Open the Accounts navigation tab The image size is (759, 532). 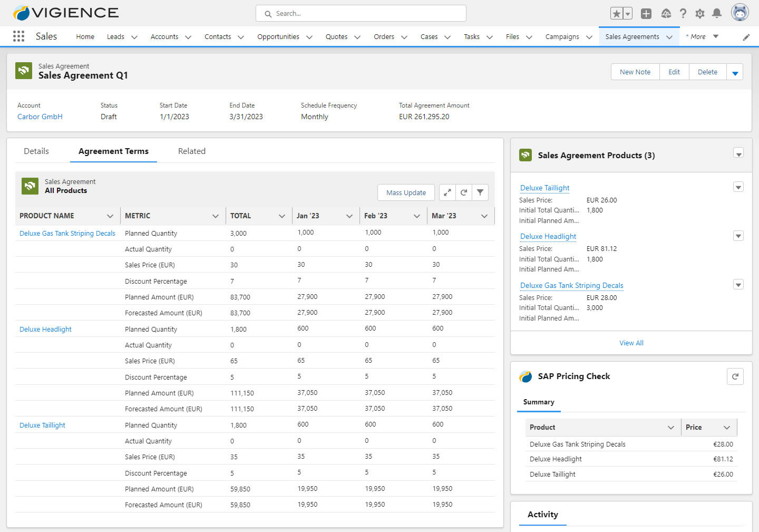tap(164, 37)
